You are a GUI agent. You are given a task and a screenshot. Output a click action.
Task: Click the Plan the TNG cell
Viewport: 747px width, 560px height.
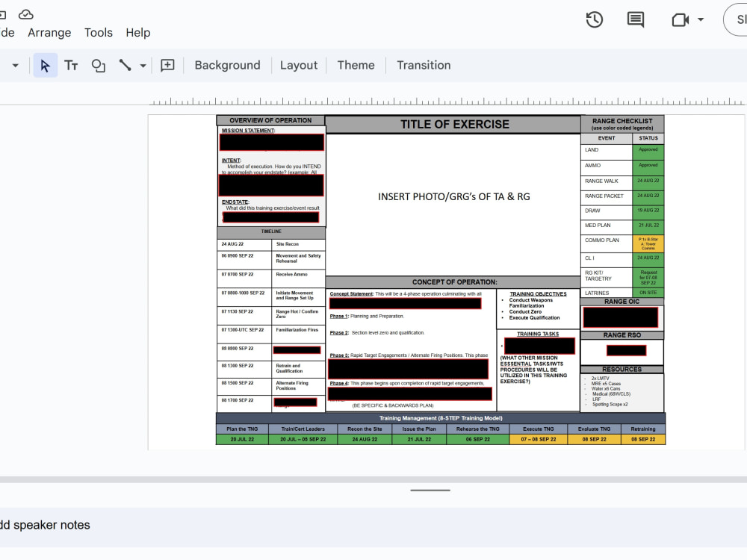click(242, 429)
